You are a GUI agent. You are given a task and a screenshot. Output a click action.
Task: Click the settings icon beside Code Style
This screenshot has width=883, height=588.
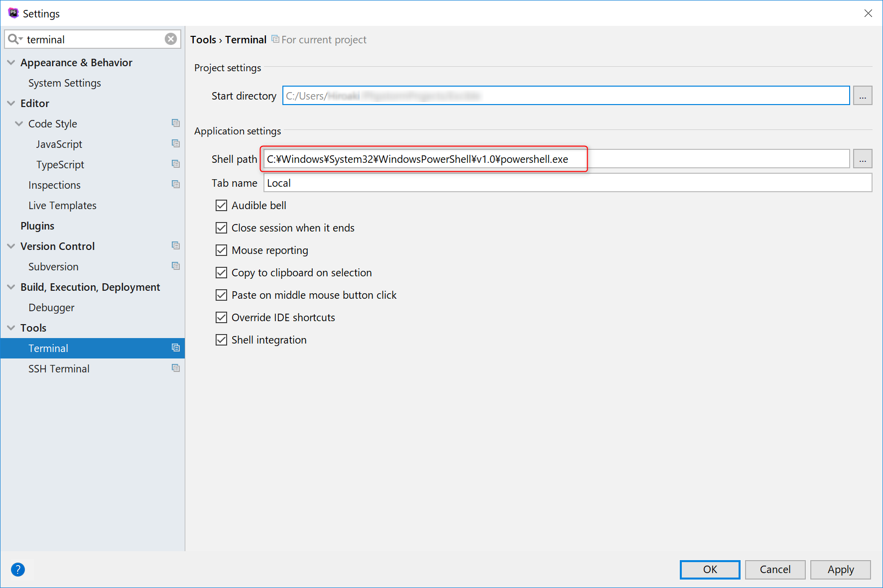(176, 122)
